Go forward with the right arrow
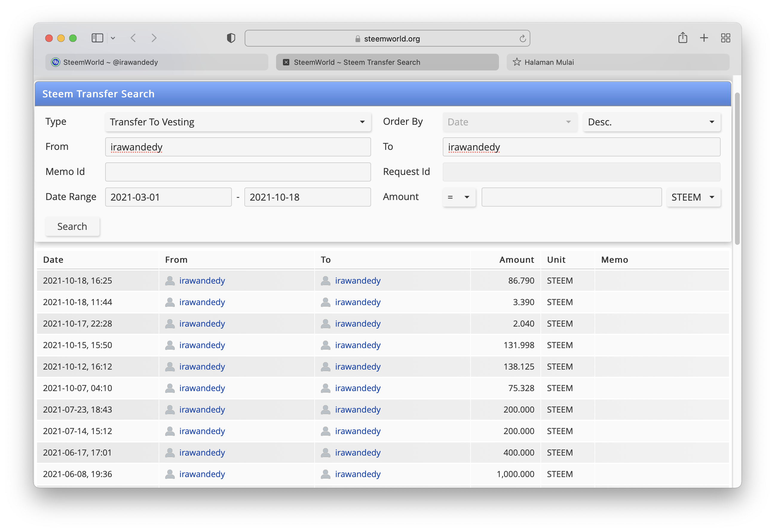This screenshot has width=775, height=532. point(154,38)
